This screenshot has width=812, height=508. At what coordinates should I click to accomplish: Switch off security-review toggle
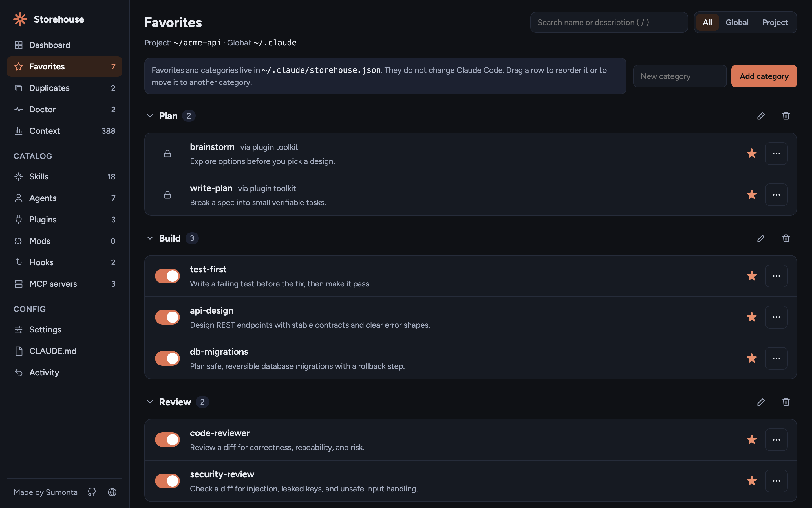pyautogui.click(x=167, y=481)
